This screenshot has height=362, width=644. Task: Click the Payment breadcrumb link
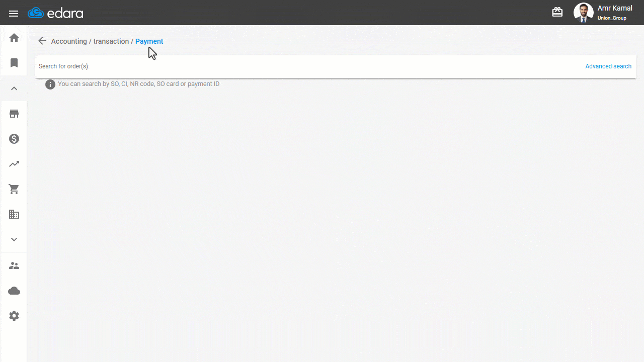[149, 41]
